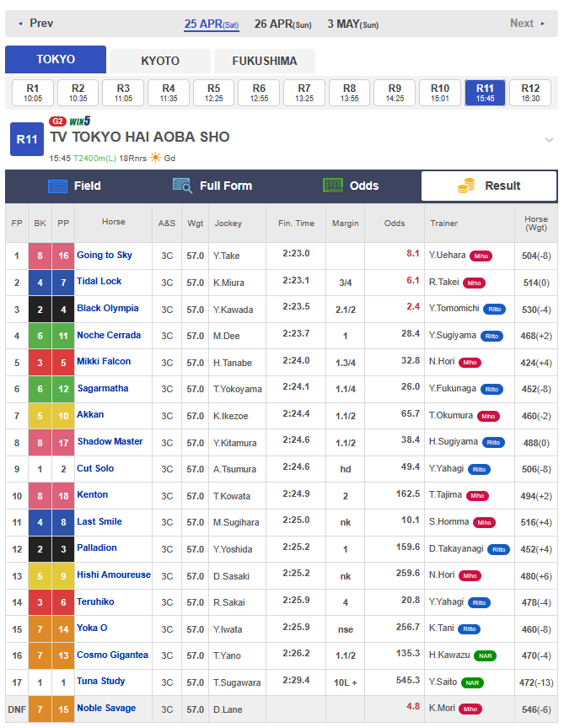Go to previous date with Prev
Screen dimensions: 564x728
pyautogui.click(x=35, y=24)
